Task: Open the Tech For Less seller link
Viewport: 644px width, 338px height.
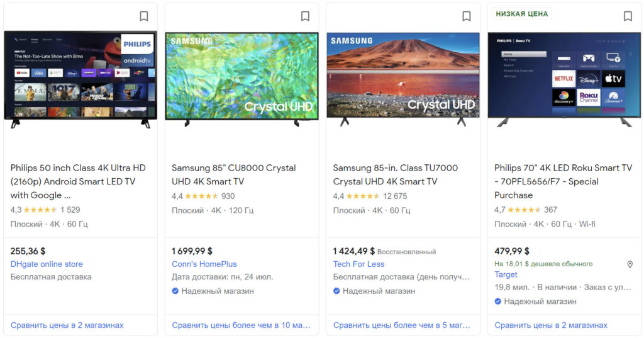Action: tap(358, 264)
